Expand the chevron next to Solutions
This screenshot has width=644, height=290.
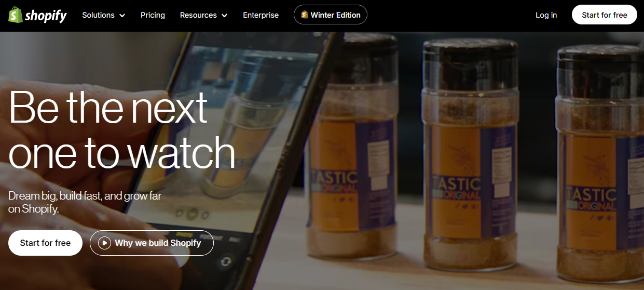(x=122, y=16)
